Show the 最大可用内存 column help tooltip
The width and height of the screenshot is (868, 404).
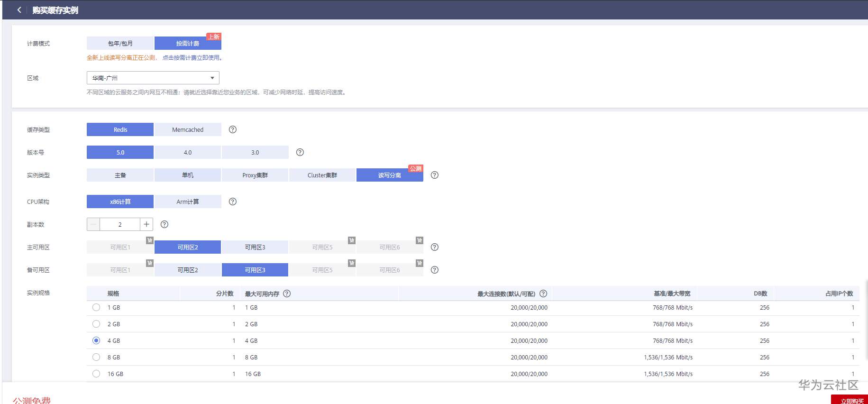[287, 294]
